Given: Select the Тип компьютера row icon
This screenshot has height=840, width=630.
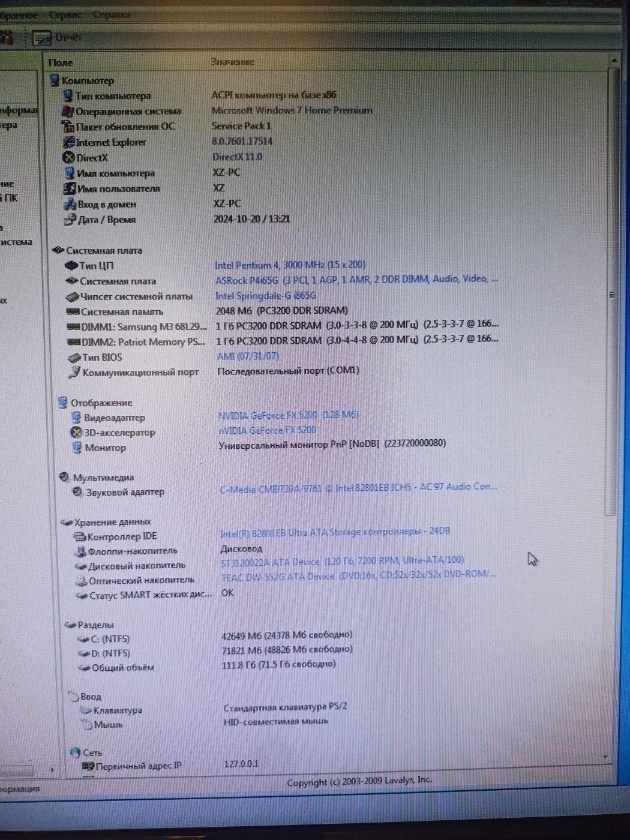Looking at the screenshot, I should pyautogui.click(x=68, y=95).
